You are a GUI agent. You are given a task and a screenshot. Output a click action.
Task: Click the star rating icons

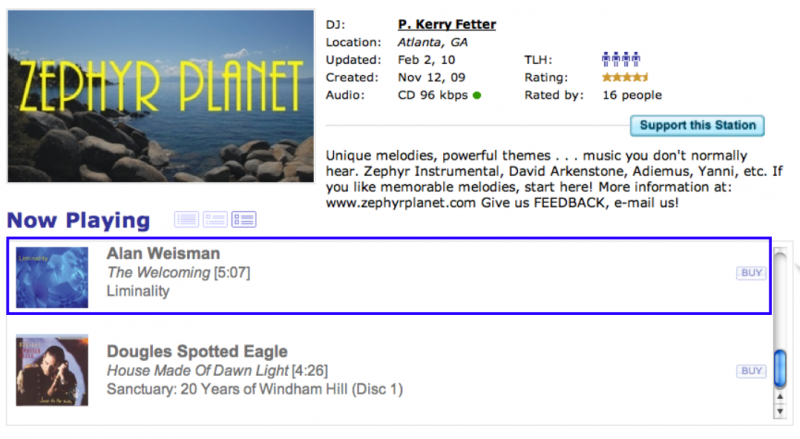[625, 77]
